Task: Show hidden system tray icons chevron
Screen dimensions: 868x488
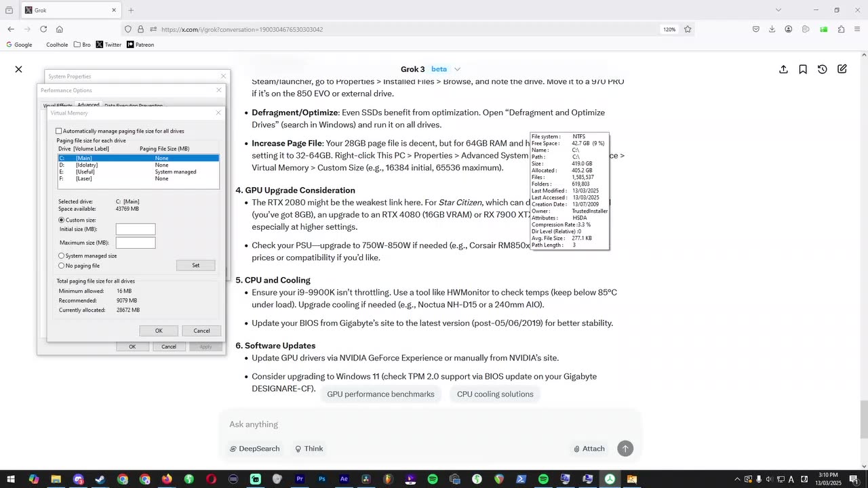Action: 738,479
